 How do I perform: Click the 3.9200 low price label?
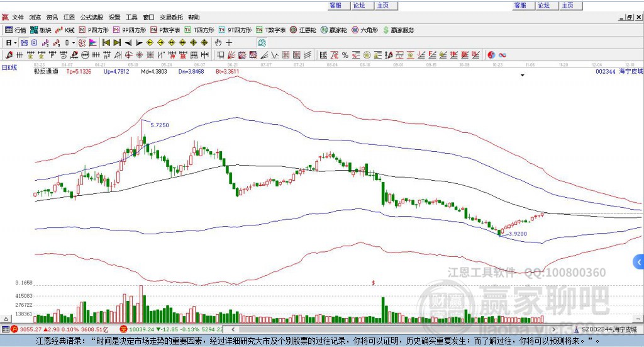(518, 234)
